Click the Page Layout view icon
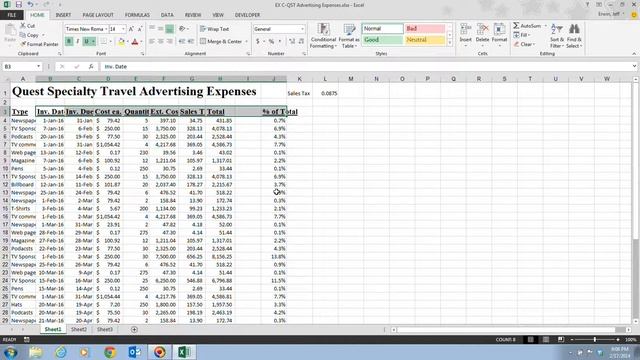Image resolution: width=640 pixels, height=360 pixels. [x=546, y=340]
